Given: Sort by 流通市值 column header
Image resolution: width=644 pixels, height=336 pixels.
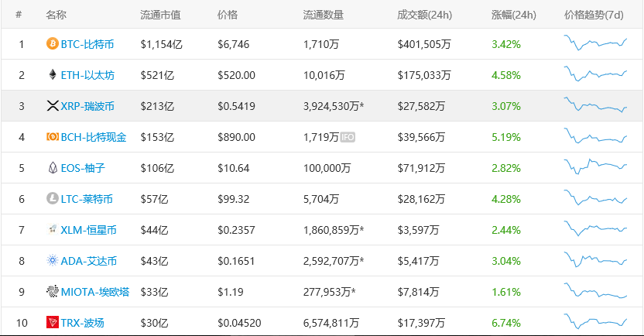Looking at the screenshot, I should [x=160, y=15].
